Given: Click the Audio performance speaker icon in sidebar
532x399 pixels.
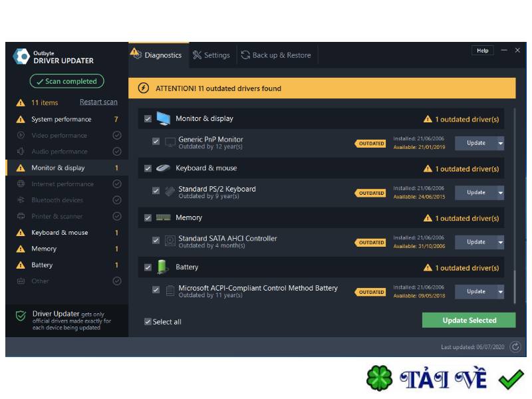Looking at the screenshot, I should 21,152.
